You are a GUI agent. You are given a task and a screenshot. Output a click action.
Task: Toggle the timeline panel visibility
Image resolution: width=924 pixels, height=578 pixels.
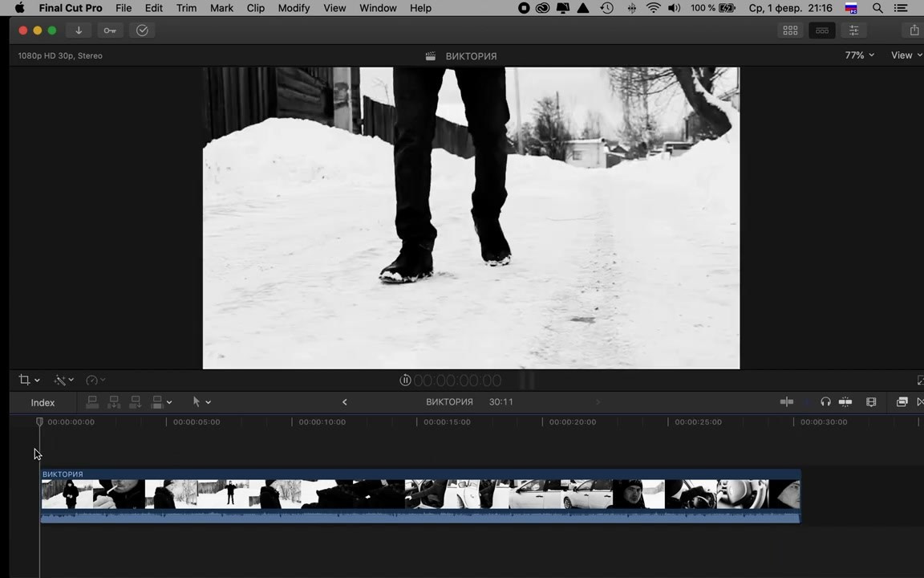point(821,31)
